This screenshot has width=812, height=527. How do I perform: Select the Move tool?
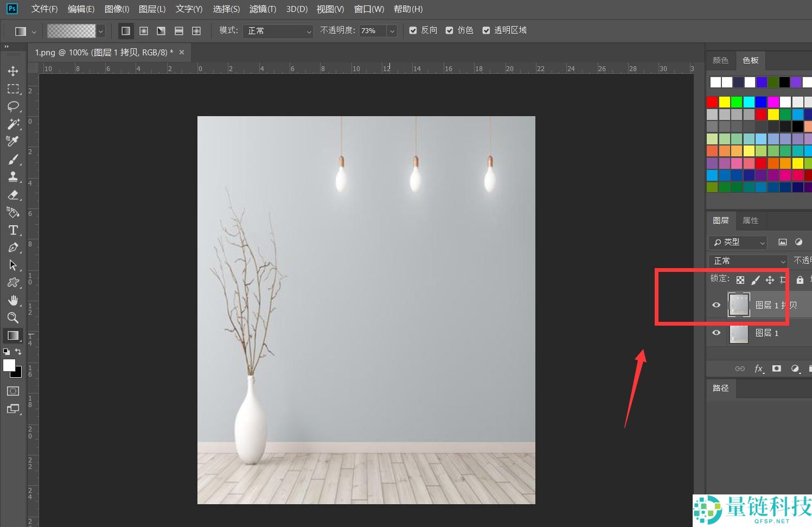click(13, 71)
